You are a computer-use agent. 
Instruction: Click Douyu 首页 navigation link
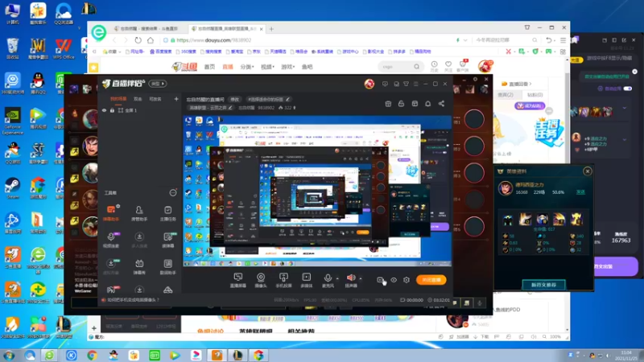(209, 67)
